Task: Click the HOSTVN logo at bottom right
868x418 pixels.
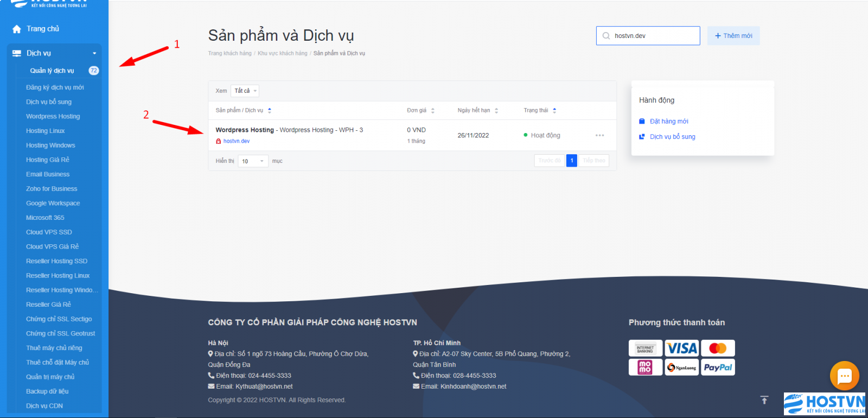Action: click(825, 403)
